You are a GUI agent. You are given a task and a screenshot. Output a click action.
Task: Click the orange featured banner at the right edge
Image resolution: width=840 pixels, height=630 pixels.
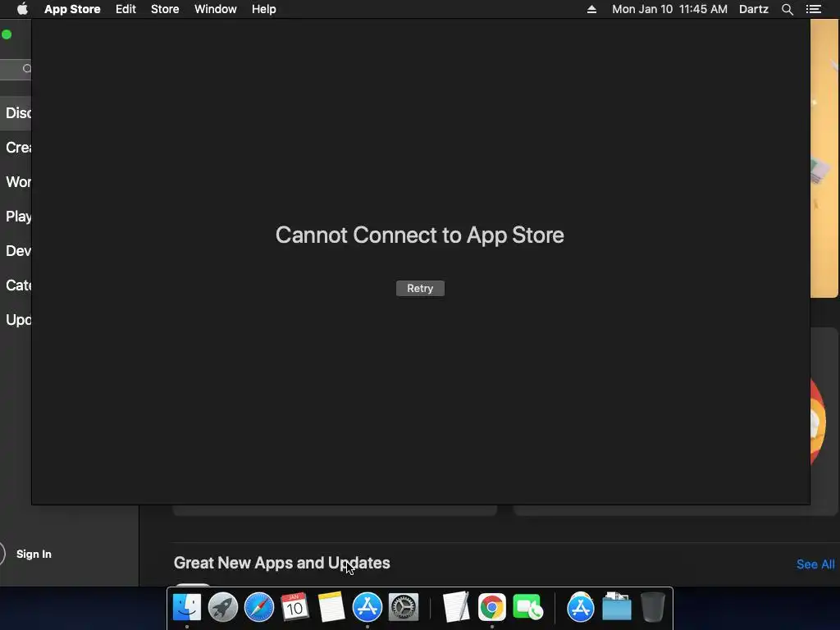pos(824,158)
